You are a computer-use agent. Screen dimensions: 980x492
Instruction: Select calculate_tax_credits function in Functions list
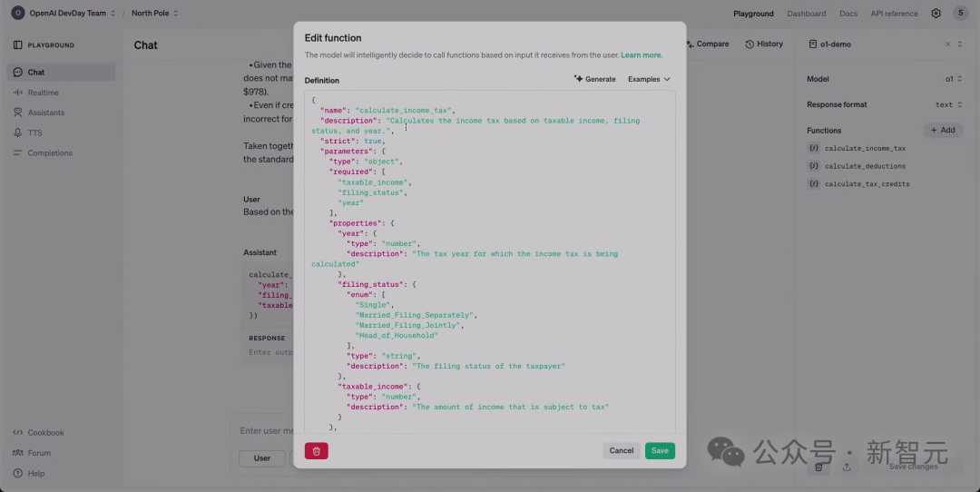[x=866, y=184]
